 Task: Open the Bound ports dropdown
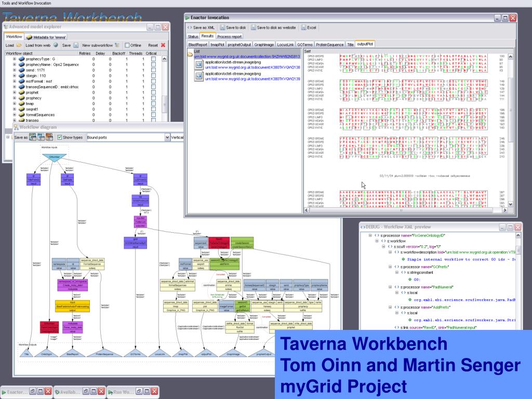tap(167, 137)
